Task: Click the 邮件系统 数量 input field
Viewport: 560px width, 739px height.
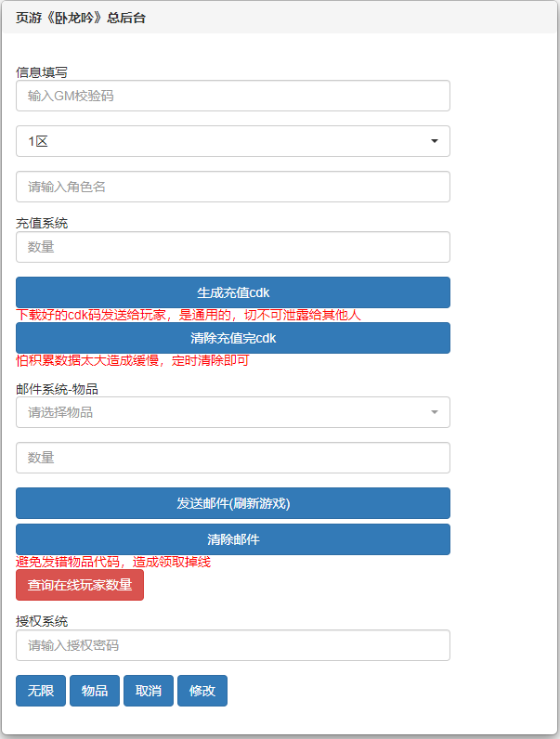Action: pos(232,458)
